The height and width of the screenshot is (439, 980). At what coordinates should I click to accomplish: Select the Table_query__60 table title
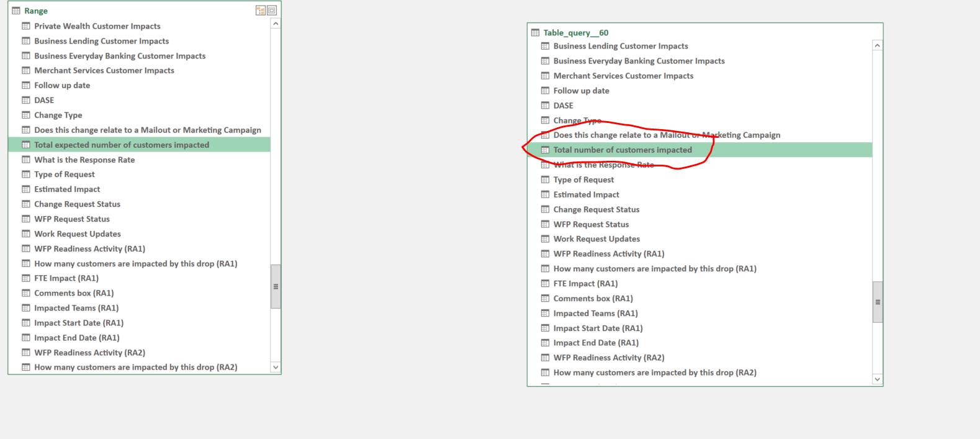[x=576, y=32]
